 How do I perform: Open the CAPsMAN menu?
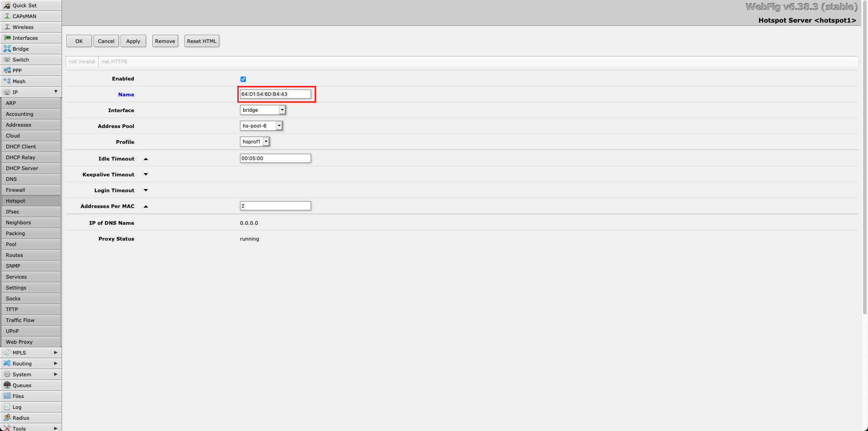[x=31, y=16]
